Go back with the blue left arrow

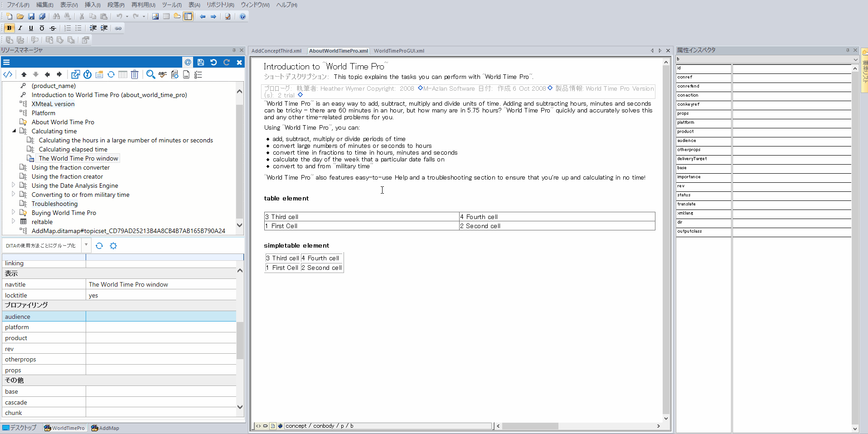point(203,16)
